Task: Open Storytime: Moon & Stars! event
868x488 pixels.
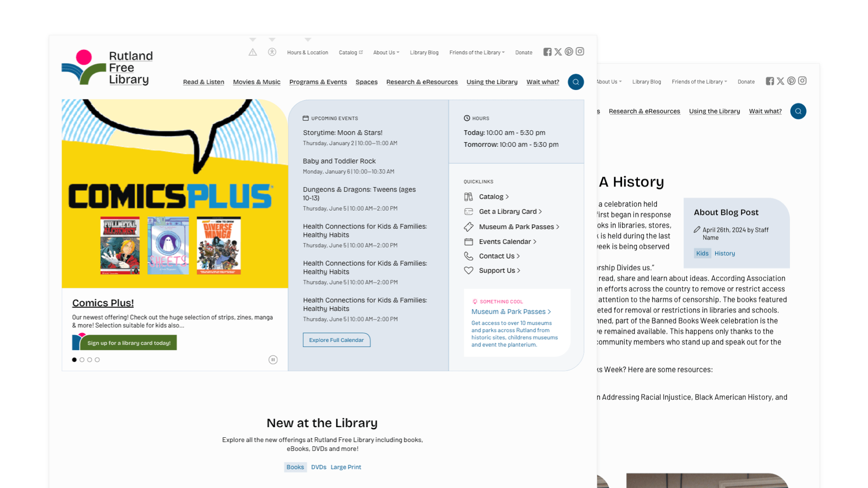Action: (x=343, y=133)
